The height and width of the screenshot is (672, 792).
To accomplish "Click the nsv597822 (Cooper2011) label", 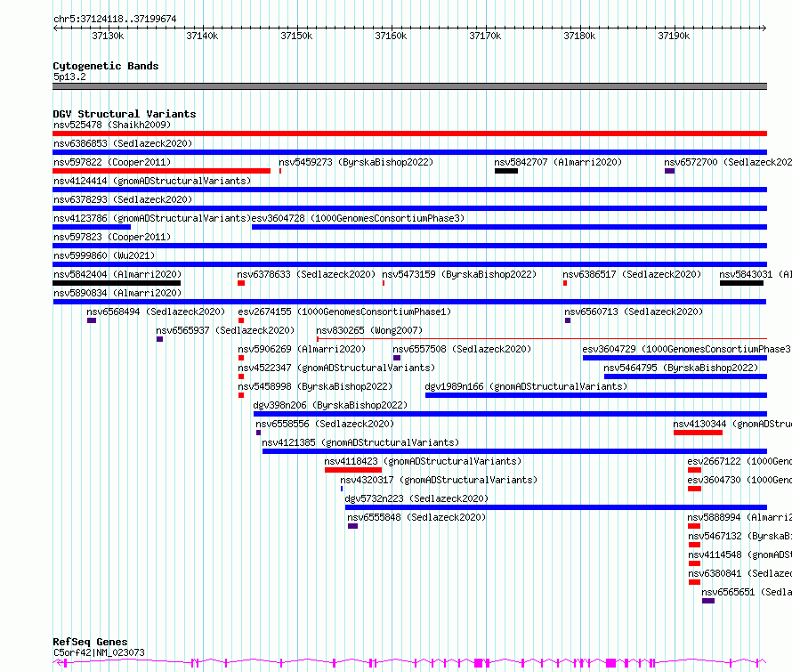I will [112, 162].
